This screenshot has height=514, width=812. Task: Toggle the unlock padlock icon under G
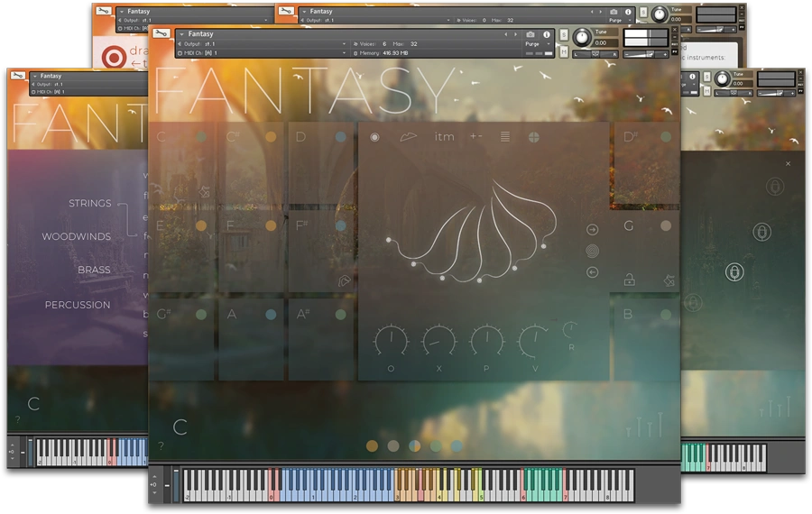(629, 280)
